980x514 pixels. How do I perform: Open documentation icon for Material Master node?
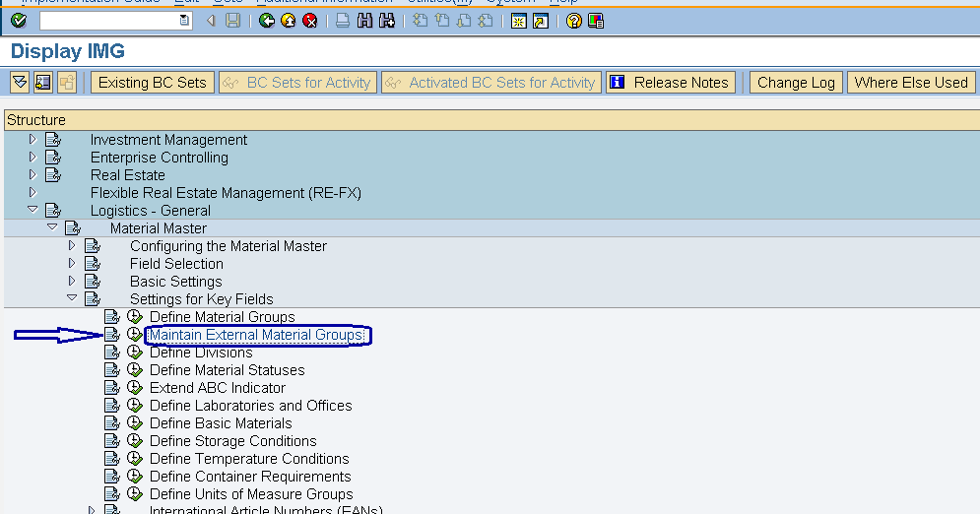point(73,228)
